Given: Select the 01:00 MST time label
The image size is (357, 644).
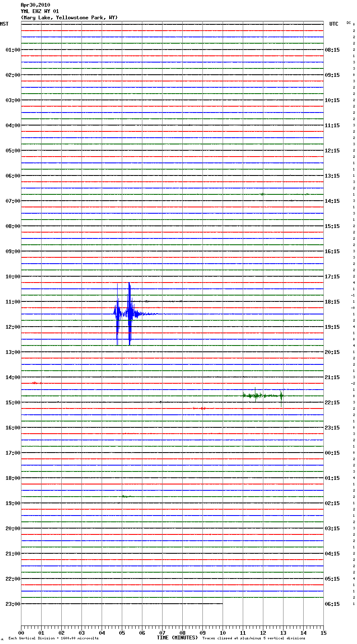Looking at the screenshot, I should coord(13,50).
